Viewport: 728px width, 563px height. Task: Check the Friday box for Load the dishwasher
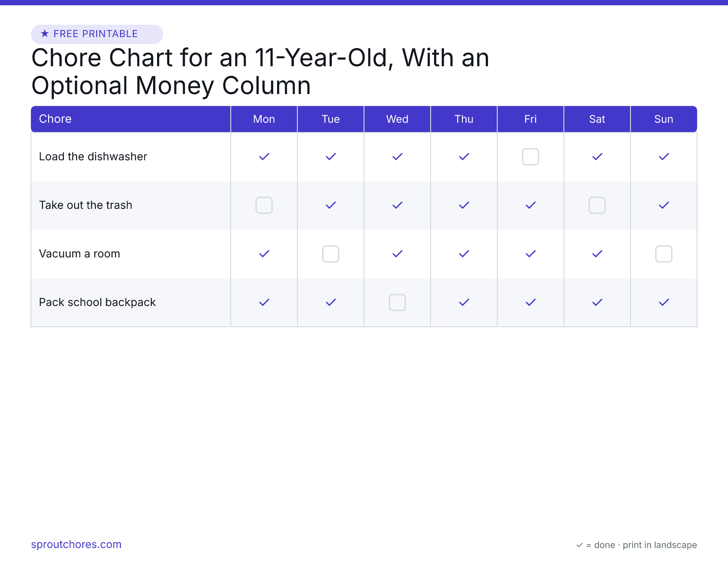tap(530, 157)
